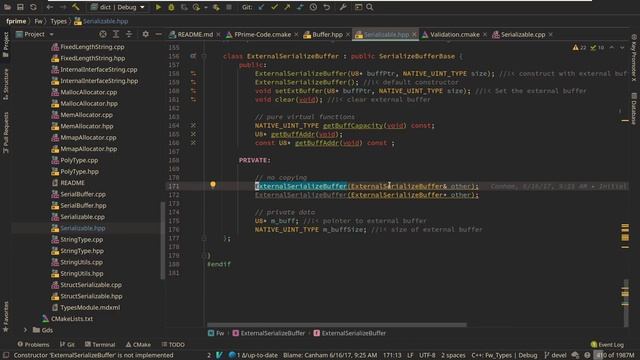
Task: Expand the Gds folder in project tree
Action: (x=25, y=330)
